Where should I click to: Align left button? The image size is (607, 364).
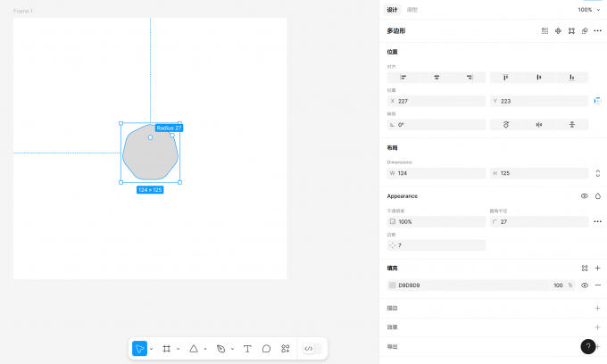pyautogui.click(x=403, y=78)
